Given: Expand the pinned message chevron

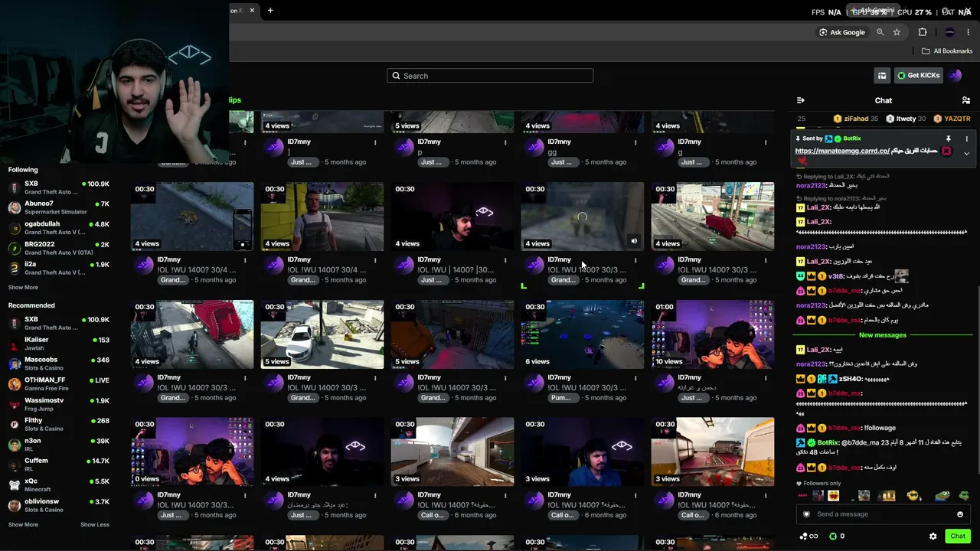Looking at the screenshot, I should pos(966,153).
